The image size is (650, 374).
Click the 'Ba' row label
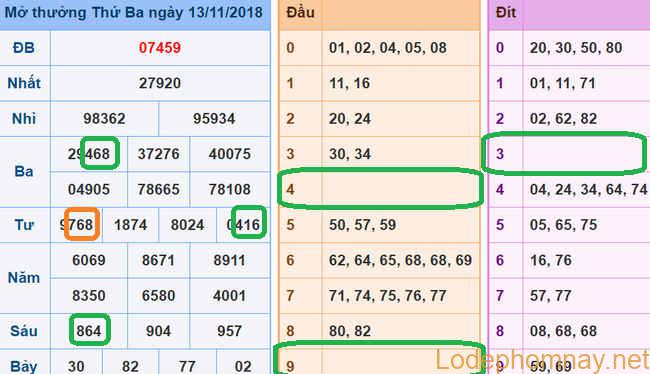24,171
